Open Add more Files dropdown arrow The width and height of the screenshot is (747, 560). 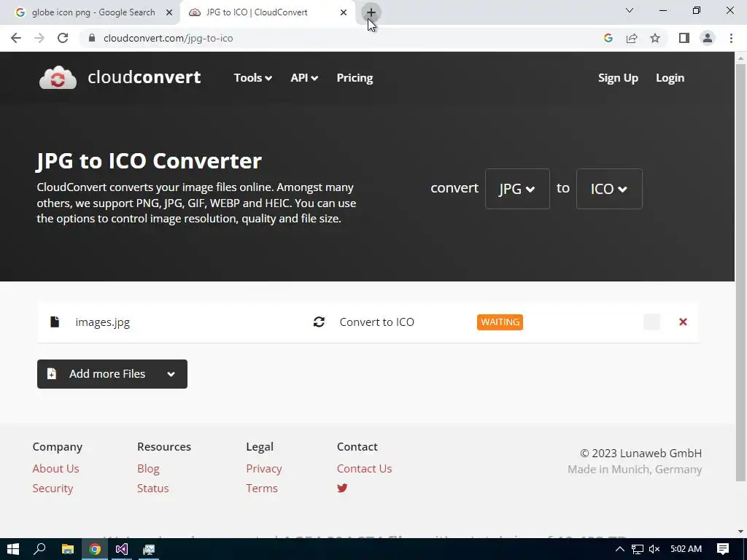[171, 374]
